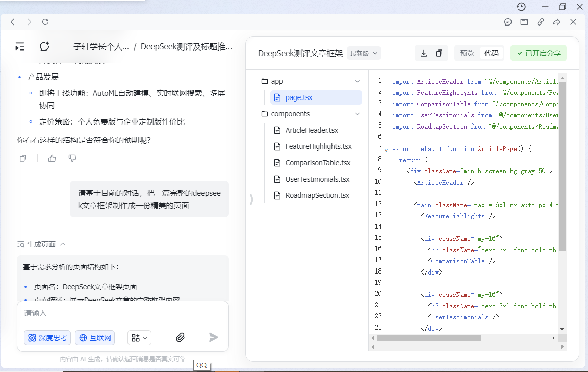Image resolution: width=588 pixels, height=372 pixels.
Task: Click the code scroll-down arrow
Action: pyautogui.click(x=562, y=329)
